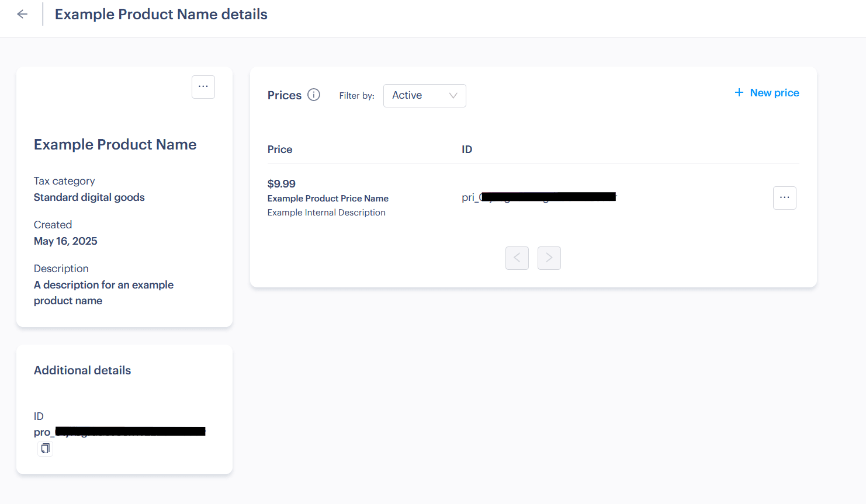
Task: Go to the next page of prices
Action: [x=549, y=258]
